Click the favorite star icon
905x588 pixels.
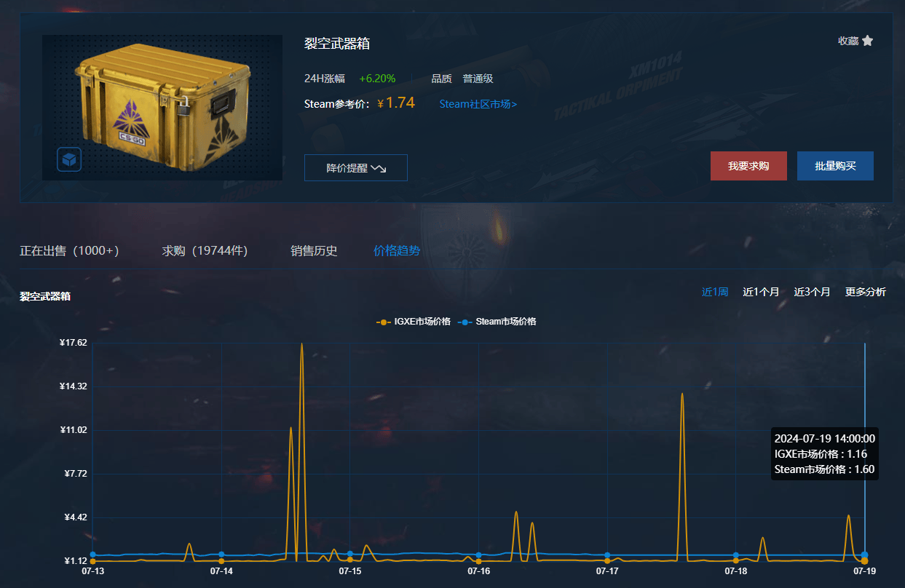click(867, 41)
